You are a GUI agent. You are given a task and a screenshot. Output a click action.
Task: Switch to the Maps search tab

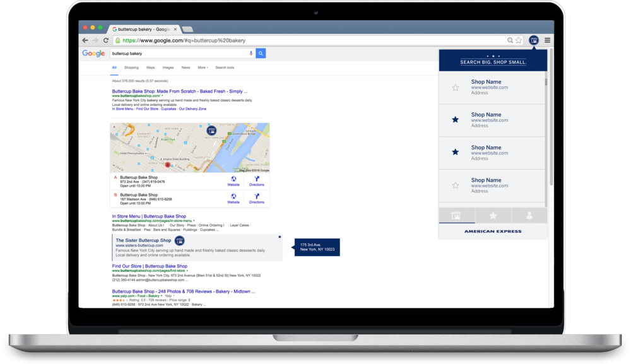(151, 68)
